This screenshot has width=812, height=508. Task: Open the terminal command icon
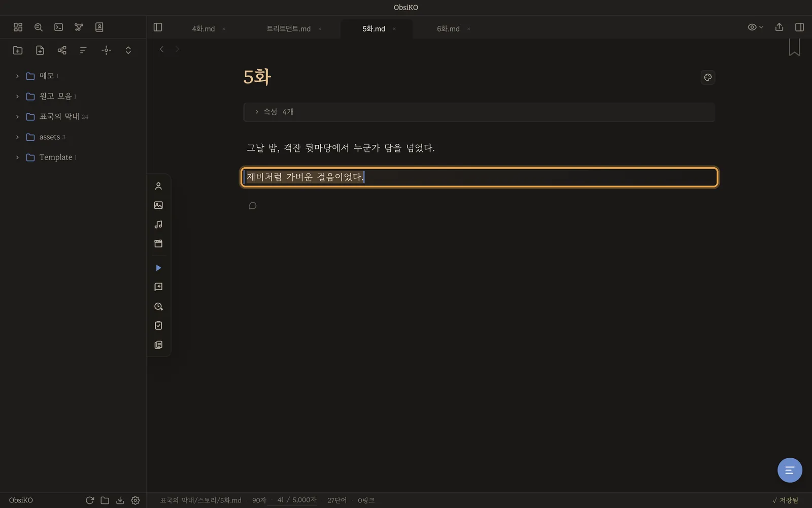point(58,27)
